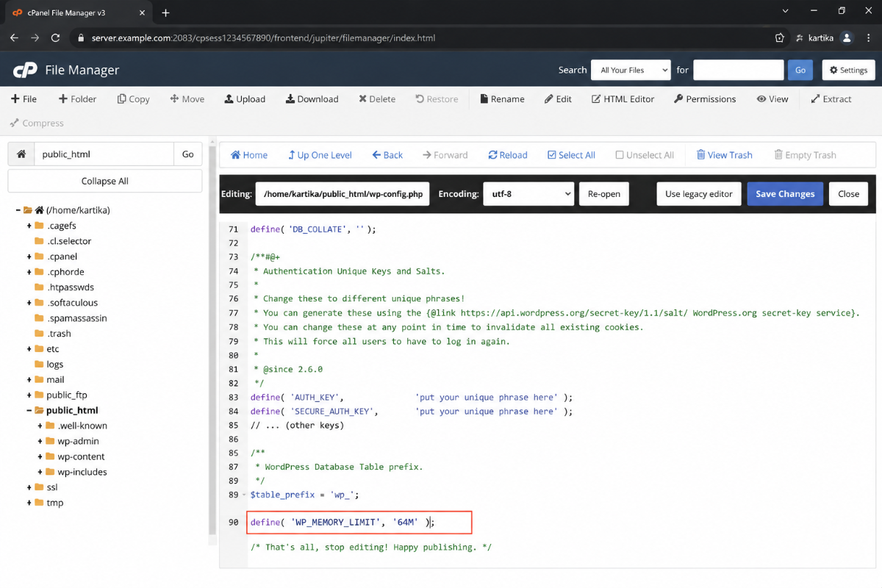Expand the .cphorde folder
The image size is (882, 588).
(x=29, y=272)
